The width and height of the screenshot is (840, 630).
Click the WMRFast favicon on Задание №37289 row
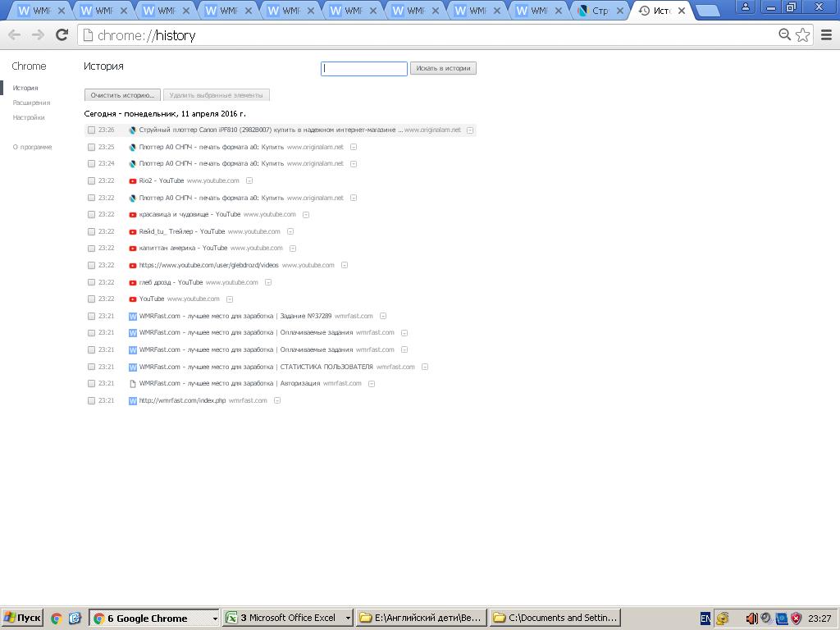(132, 316)
